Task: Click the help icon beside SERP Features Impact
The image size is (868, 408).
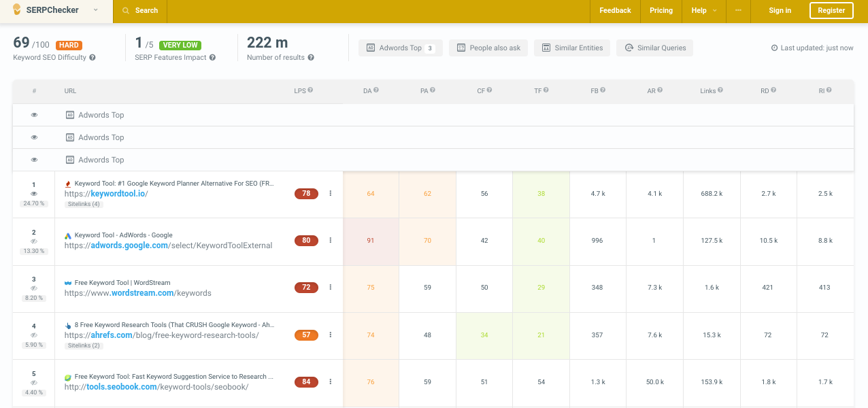Action: (213, 58)
